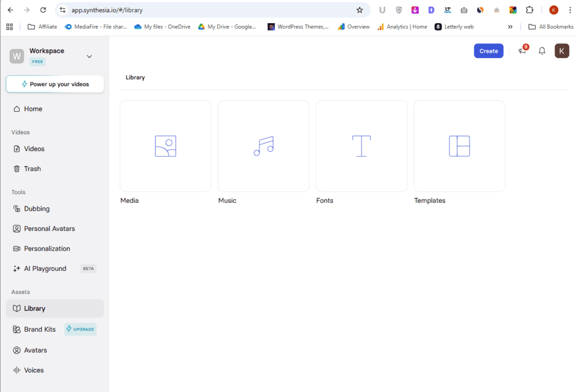577x392 pixels.
Task: Select Library in the sidebar
Action: [55, 309]
